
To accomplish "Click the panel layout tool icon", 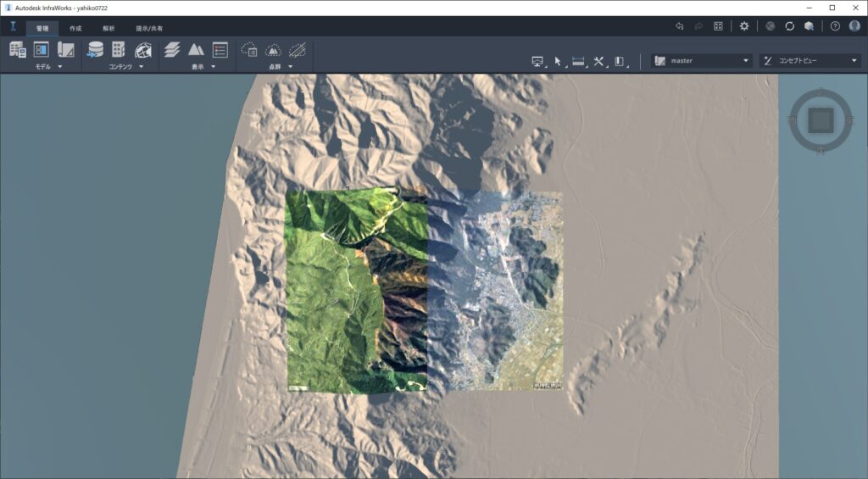I will click(x=620, y=62).
